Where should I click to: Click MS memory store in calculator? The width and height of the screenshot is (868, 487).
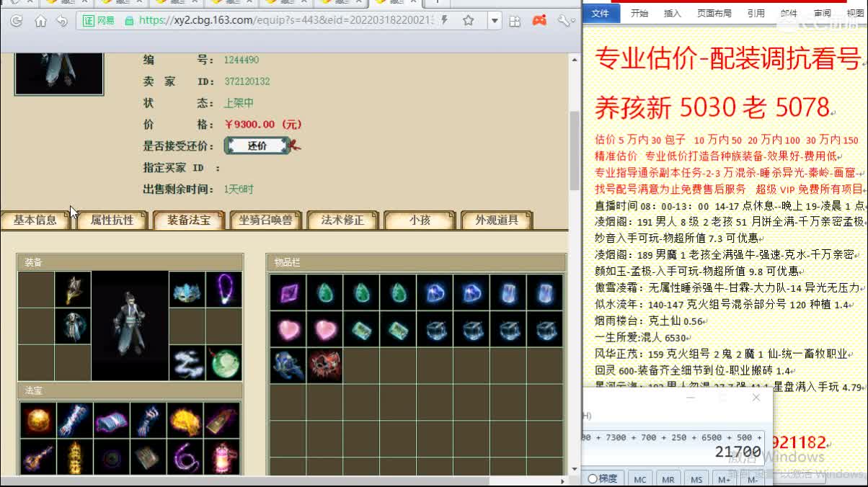[696, 479]
